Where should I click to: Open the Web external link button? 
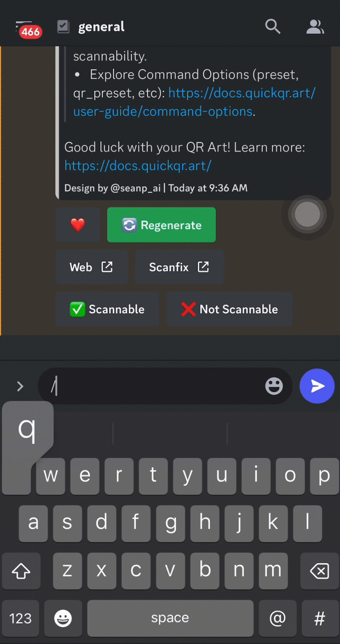click(x=92, y=267)
